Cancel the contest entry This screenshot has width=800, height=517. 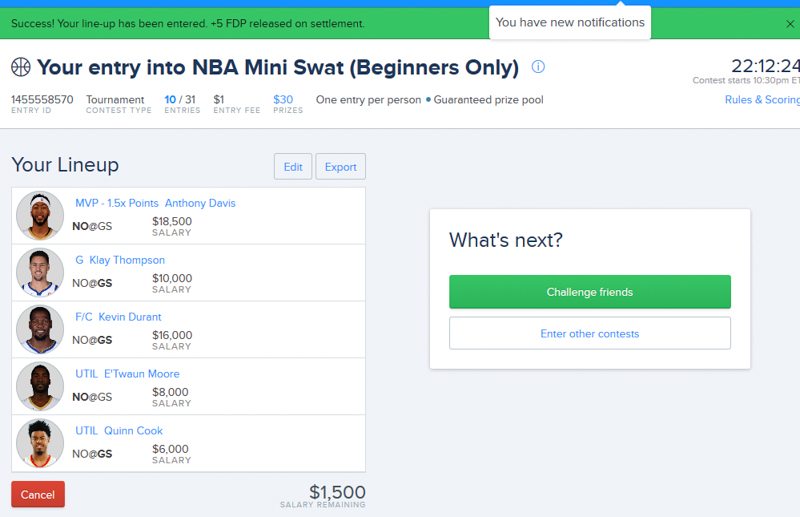[x=38, y=494]
